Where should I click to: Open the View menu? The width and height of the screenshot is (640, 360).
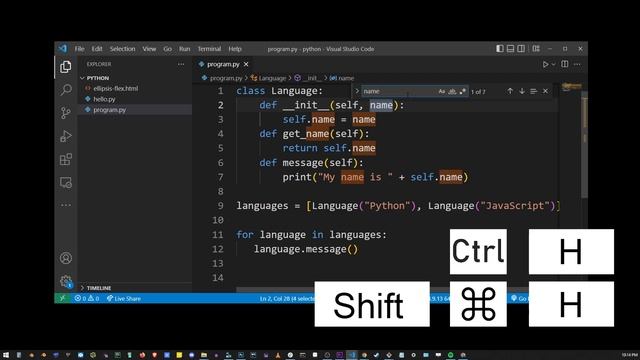point(149,49)
